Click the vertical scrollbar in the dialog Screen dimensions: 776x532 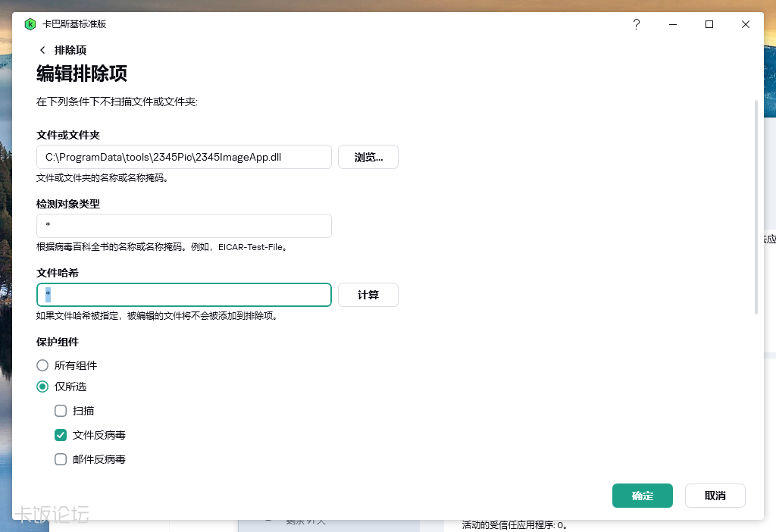(756, 207)
